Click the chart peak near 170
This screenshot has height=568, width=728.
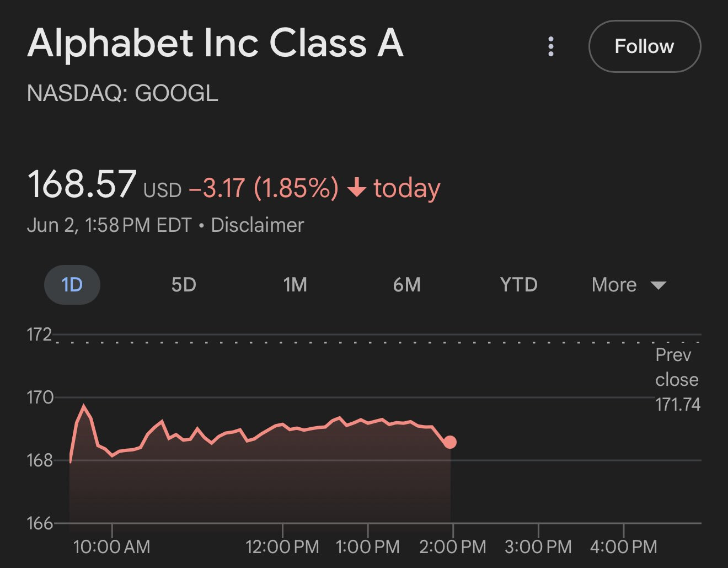tap(84, 406)
